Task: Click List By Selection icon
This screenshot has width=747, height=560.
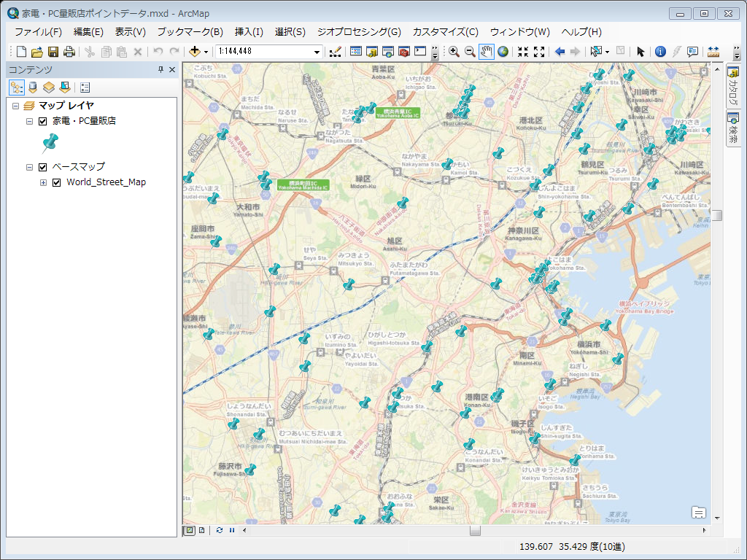Action: (65, 87)
